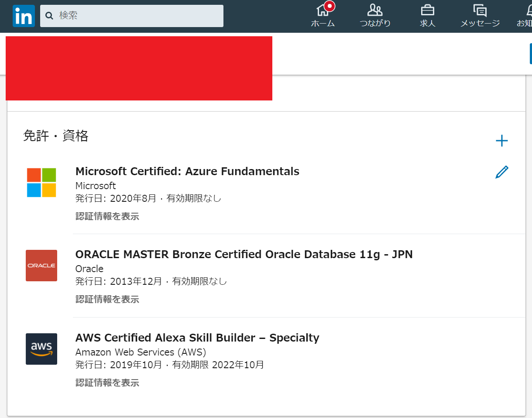Show credential 認証情報を表示 for AWS Alexa Skill Builder

(107, 383)
